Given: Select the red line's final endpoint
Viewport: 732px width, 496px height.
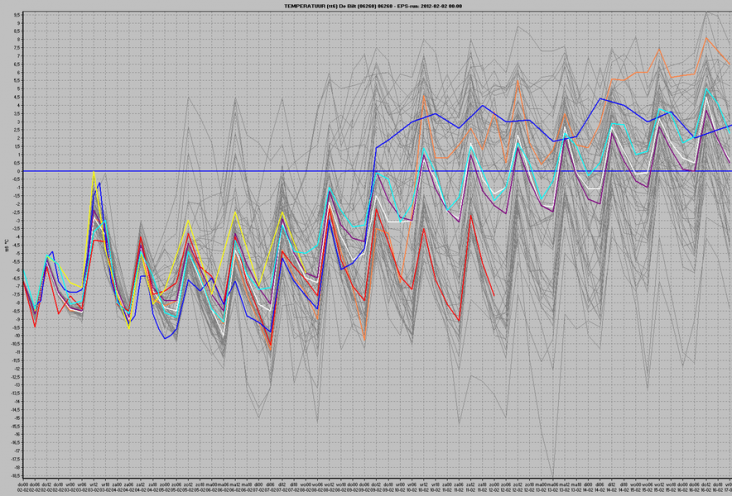Looking at the screenshot, I should pos(494,294).
